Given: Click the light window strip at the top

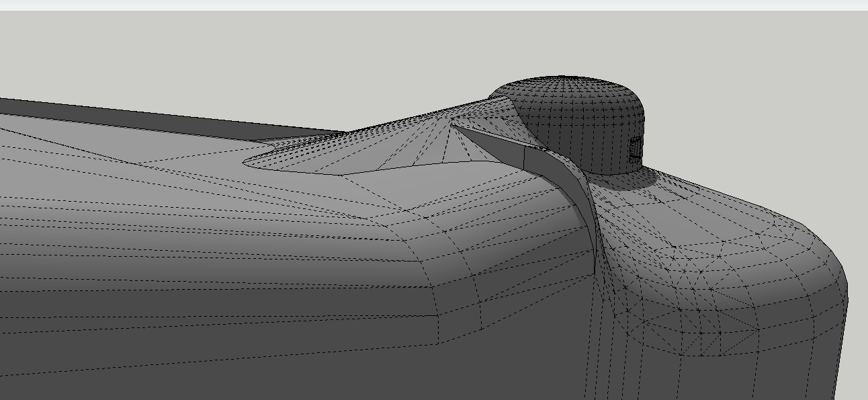Looking at the screenshot, I should 434,5.
